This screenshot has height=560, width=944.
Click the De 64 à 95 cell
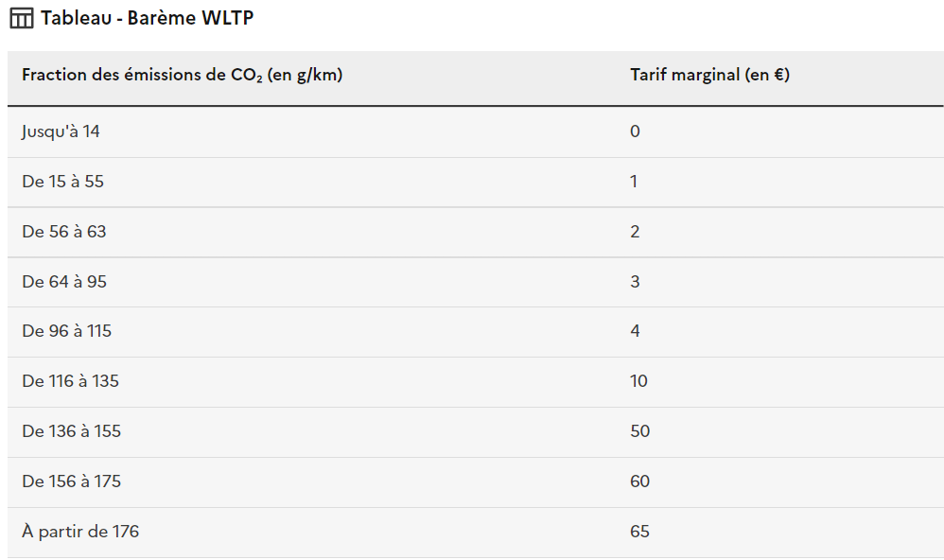pos(64,282)
